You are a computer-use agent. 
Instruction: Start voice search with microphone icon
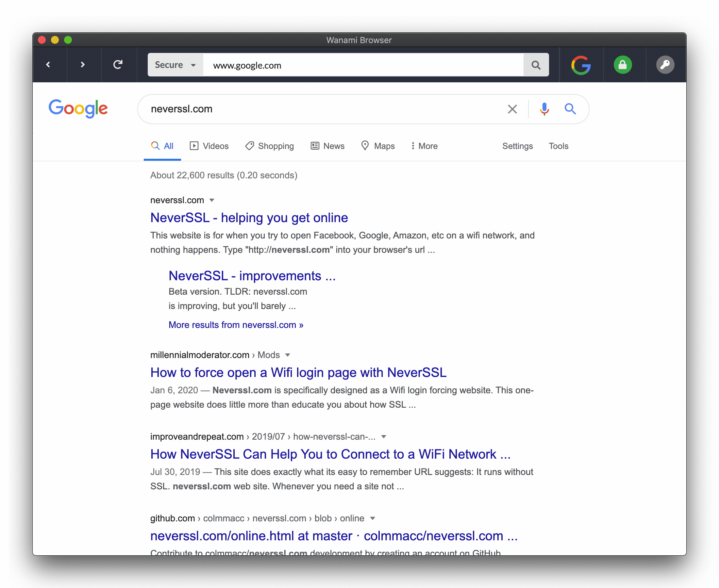click(x=544, y=109)
